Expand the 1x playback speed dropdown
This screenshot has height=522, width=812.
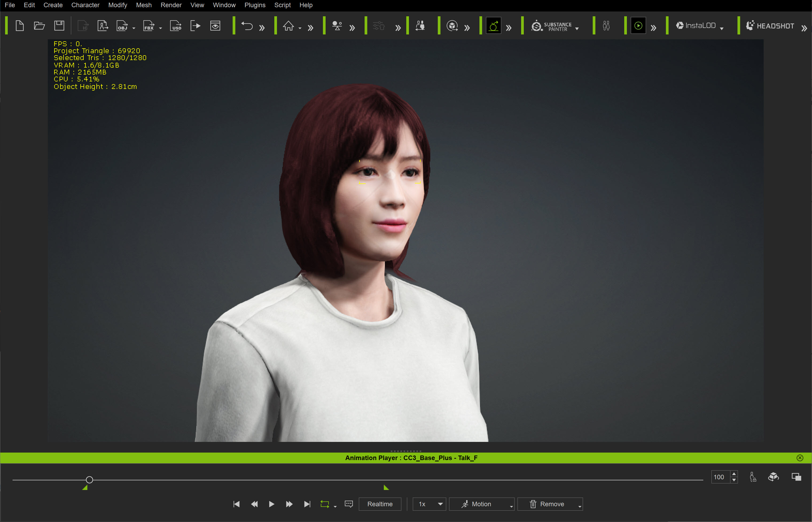[440, 504]
